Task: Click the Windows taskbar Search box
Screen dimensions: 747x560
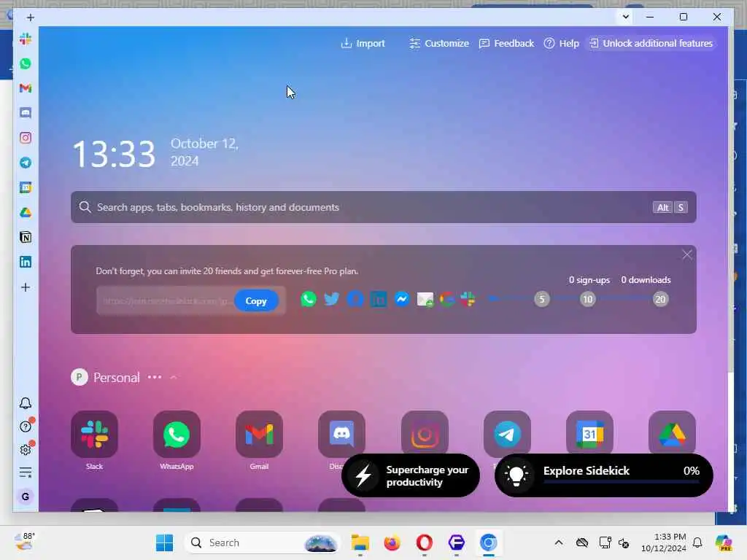Action: coord(263,542)
